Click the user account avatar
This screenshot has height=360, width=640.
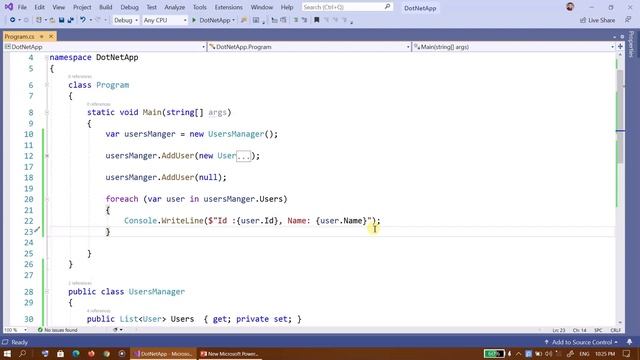pyautogui.click(x=570, y=7)
